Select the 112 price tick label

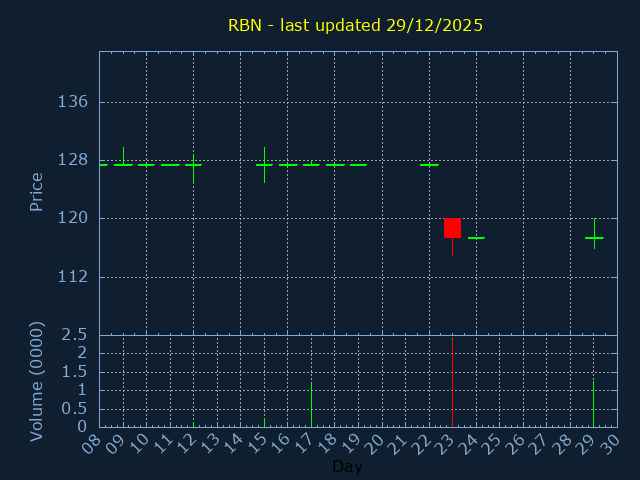pyautogui.click(x=73, y=277)
